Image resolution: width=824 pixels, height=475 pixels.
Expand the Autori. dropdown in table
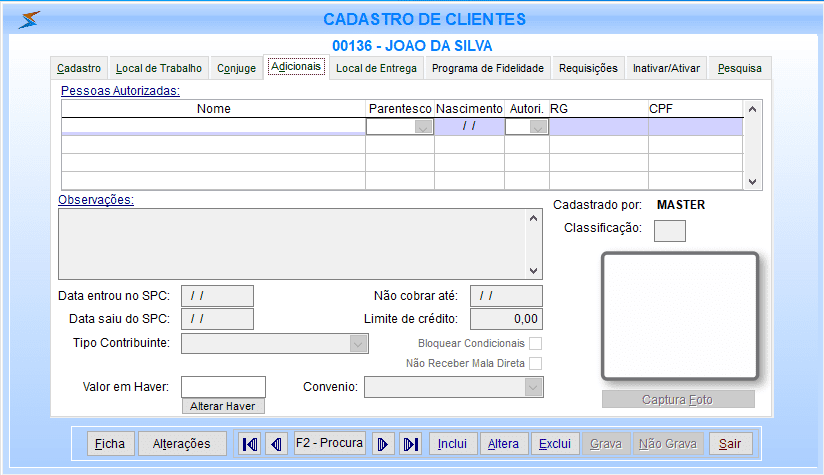[539, 127]
